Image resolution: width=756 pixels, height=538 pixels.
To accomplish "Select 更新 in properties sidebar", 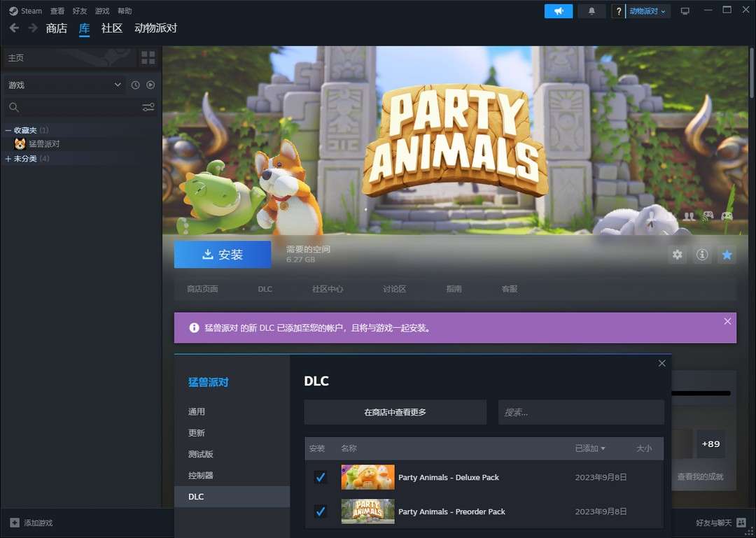I will point(232,433).
